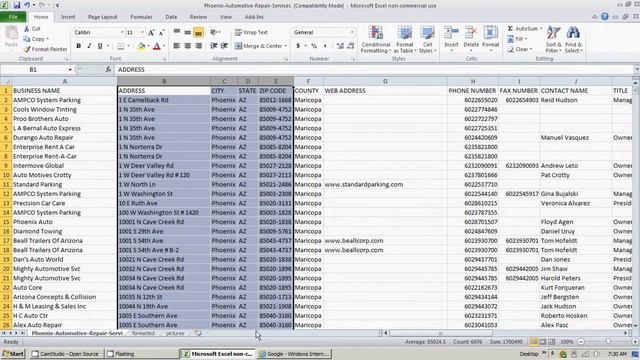
Task: Open the General number format dropdown
Action: click(x=352, y=32)
